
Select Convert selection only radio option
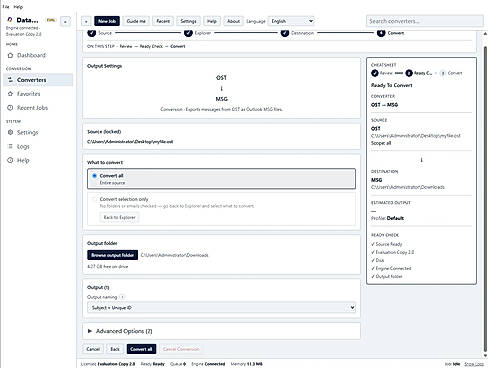click(94, 199)
